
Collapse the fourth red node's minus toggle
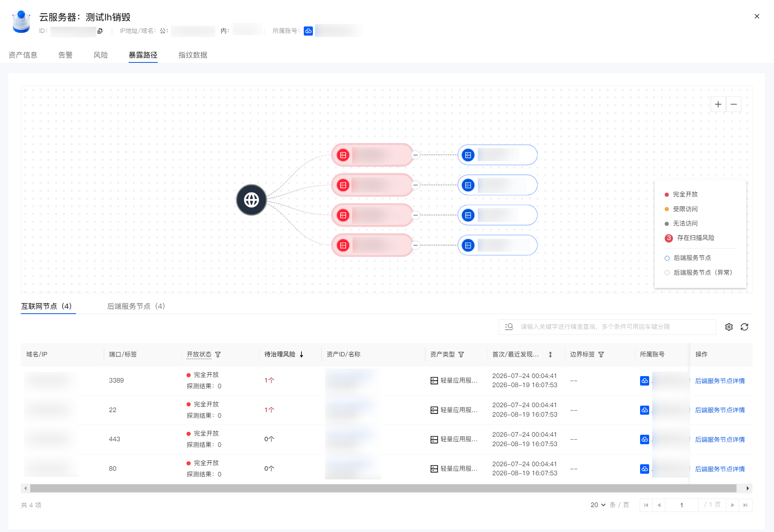(415, 245)
